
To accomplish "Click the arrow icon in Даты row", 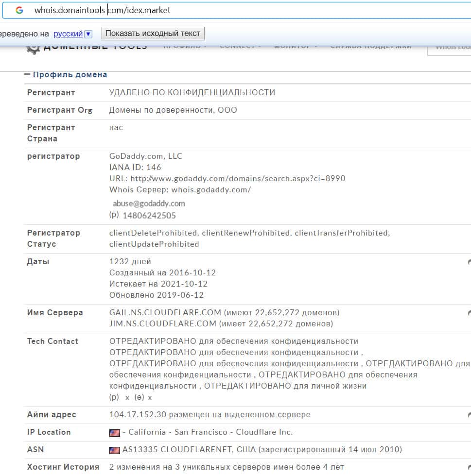I will click(x=469, y=262).
